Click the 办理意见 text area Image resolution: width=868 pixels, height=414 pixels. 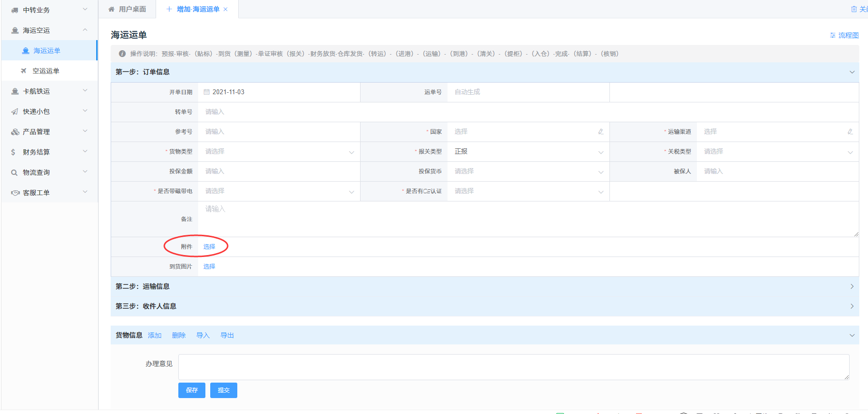pyautogui.click(x=514, y=367)
